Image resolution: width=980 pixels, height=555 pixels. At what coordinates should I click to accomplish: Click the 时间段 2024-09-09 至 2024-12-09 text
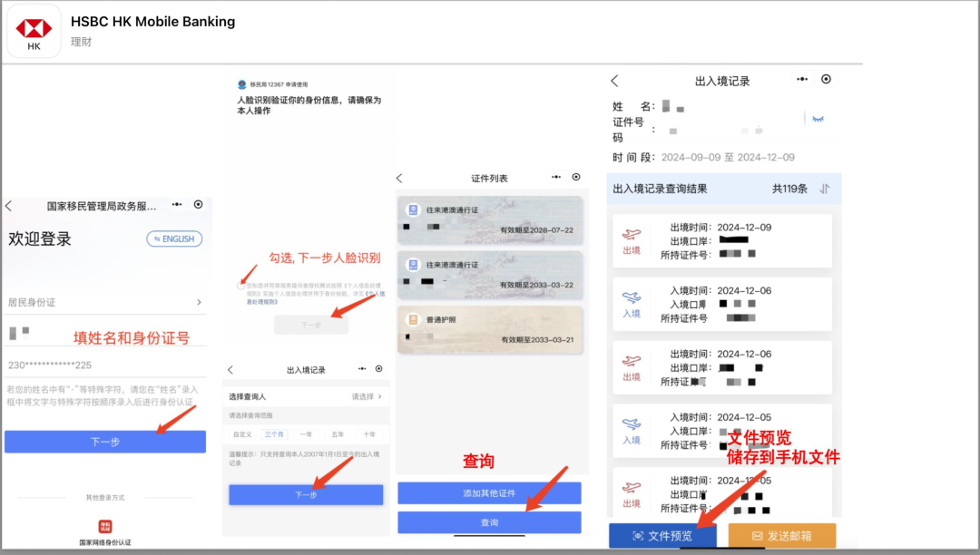click(x=704, y=157)
